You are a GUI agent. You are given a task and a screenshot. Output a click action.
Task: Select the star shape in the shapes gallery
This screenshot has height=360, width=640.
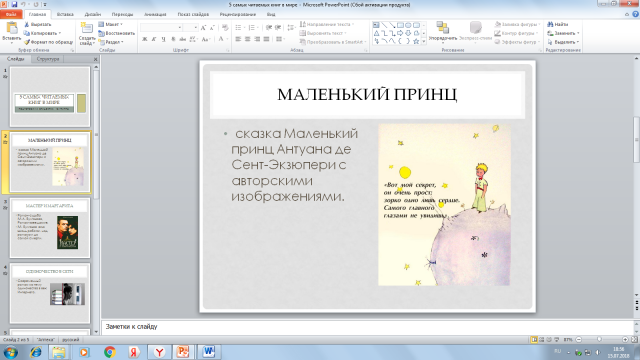416,41
